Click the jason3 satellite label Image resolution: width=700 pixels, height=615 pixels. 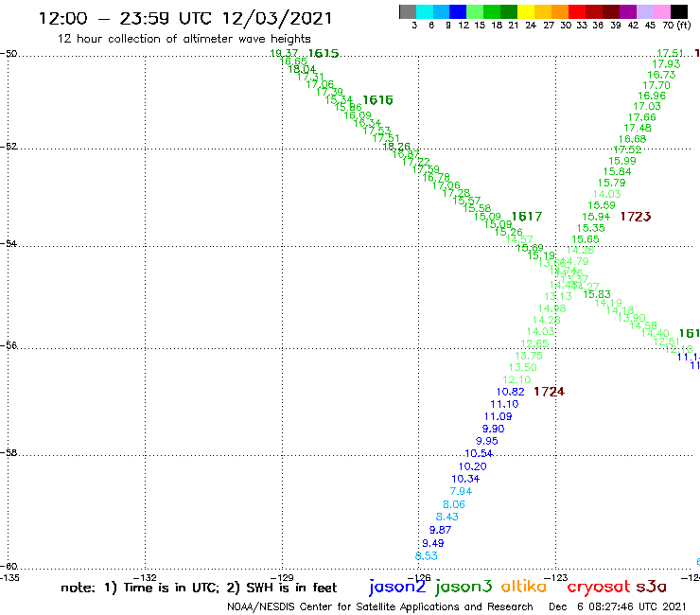click(464, 588)
